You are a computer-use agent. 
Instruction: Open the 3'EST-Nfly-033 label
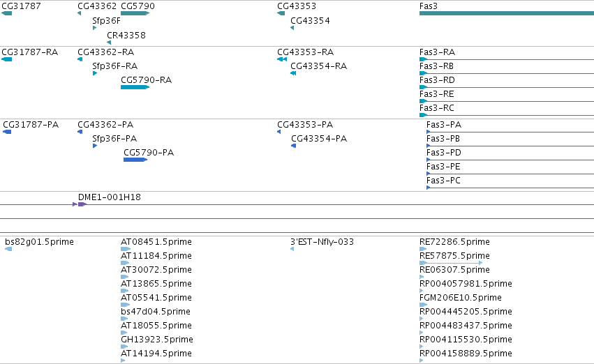tap(322, 242)
